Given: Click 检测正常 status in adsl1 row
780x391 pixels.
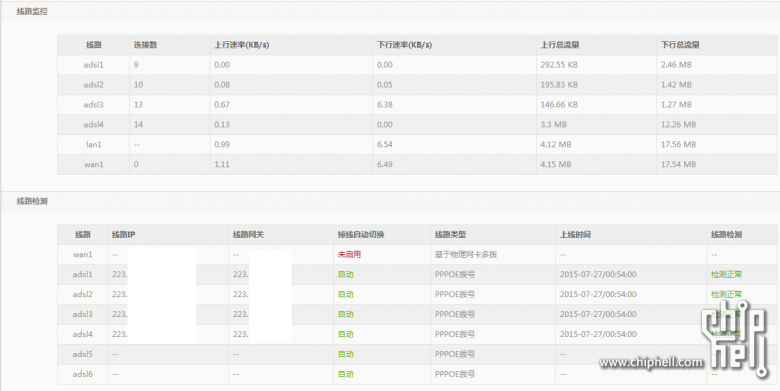Looking at the screenshot, I should [727, 274].
